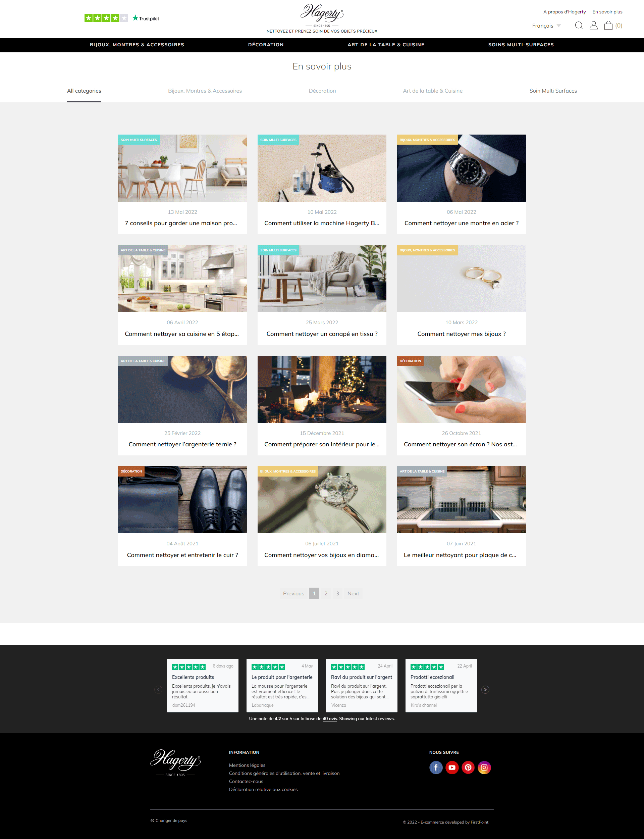Screen dimensions: 644x839
Task: Go to page 2
Action: click(x=326, y=593)
